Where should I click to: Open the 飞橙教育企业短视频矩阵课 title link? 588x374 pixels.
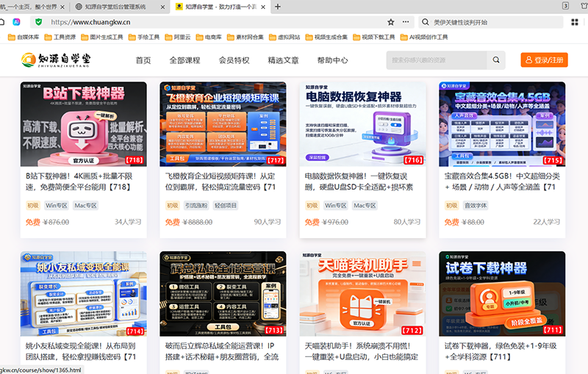coord(220,181)
